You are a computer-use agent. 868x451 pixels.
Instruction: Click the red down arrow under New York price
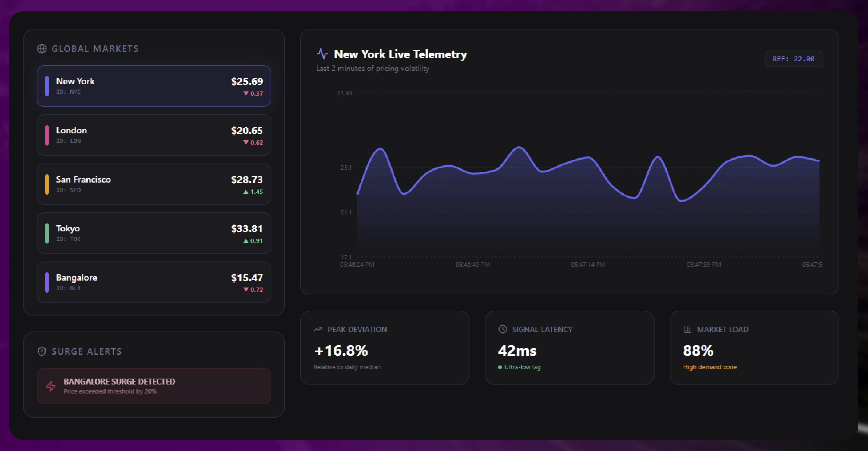pos(246,94)
